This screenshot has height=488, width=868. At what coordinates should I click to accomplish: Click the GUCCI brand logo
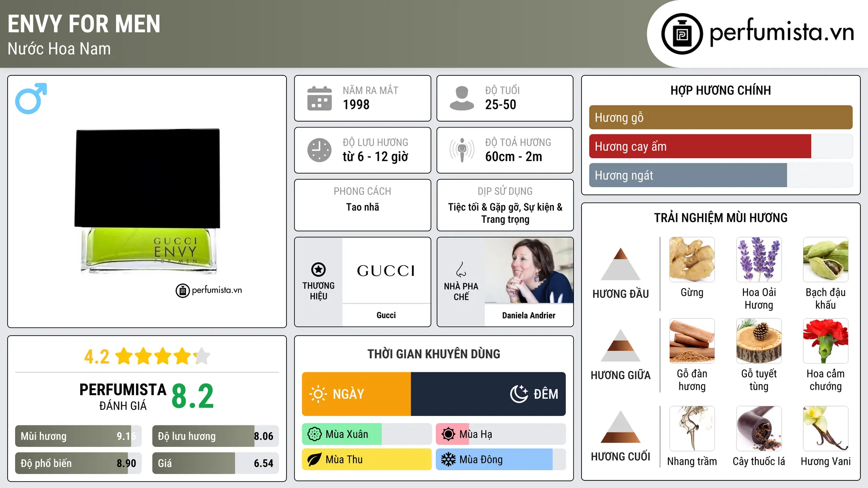(x=386, y=270)
